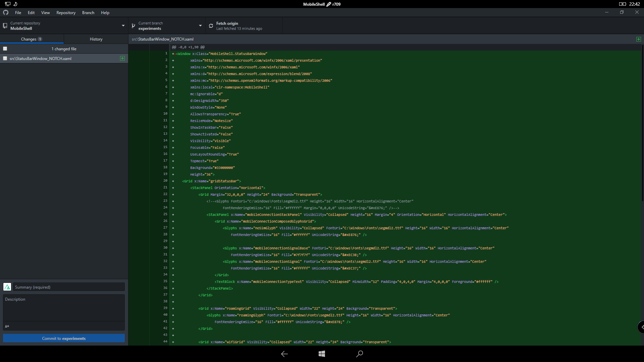Click the commit author avatar icon
644x362 pixels.
(7, 287)
